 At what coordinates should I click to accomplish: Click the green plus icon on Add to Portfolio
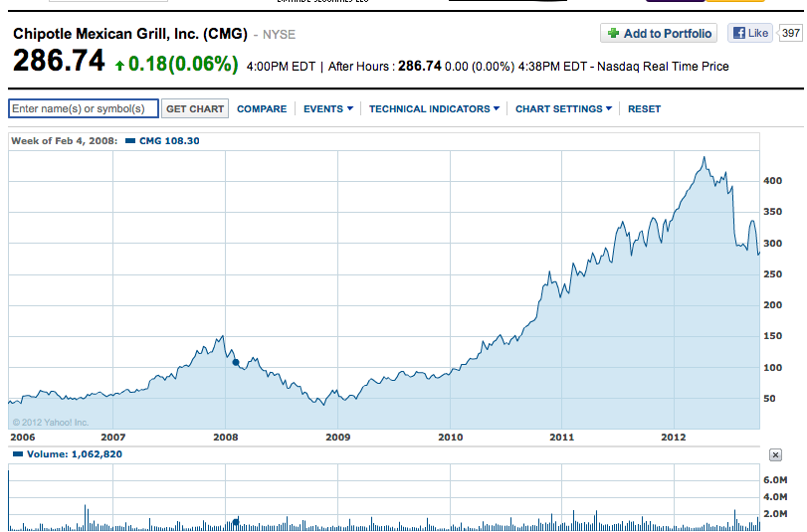[x=613, y=34]
